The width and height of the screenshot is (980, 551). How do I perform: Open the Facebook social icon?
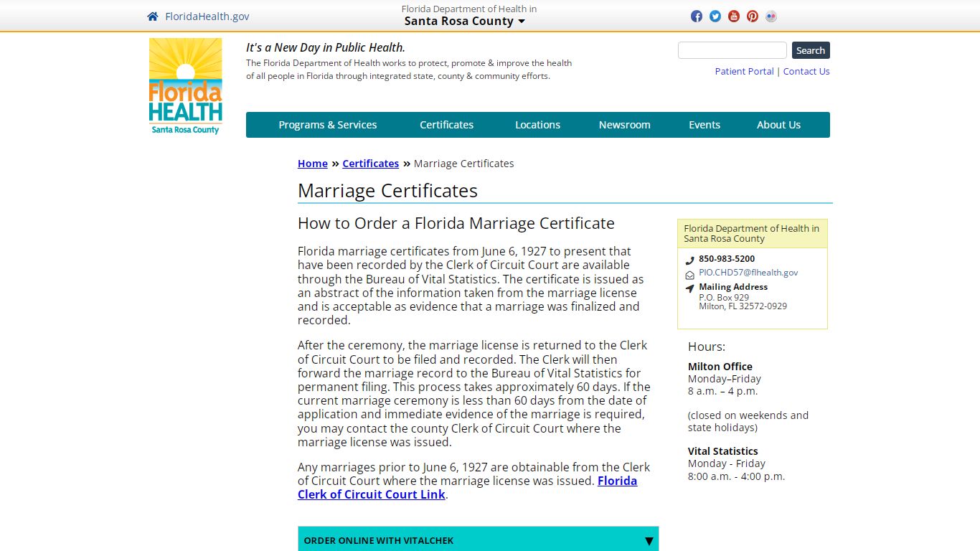[697, 17]
